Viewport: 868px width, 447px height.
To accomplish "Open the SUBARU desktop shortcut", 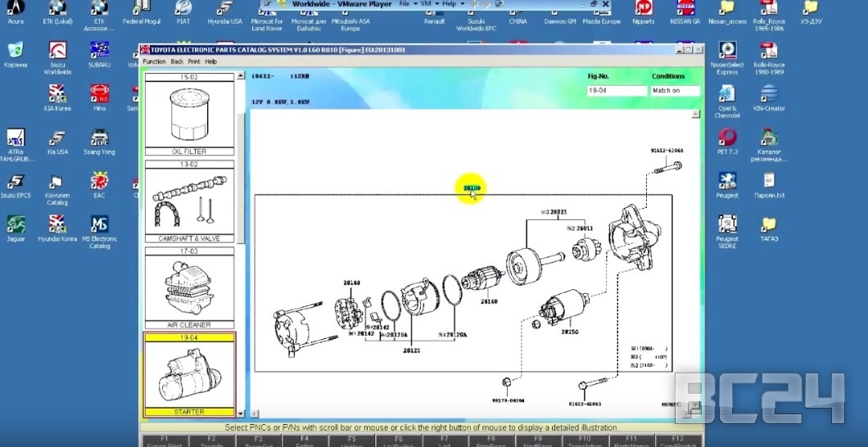I will tap(100, 54).
